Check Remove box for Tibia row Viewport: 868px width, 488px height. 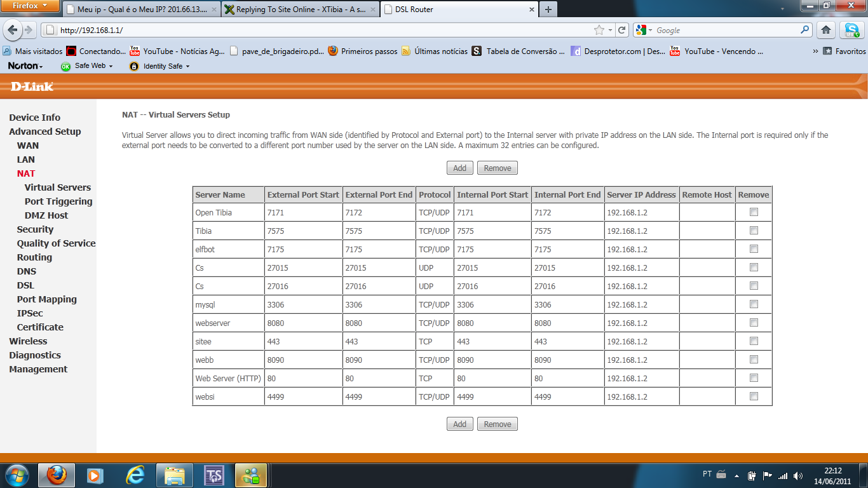pyautogui.click(x=754, y=231)
